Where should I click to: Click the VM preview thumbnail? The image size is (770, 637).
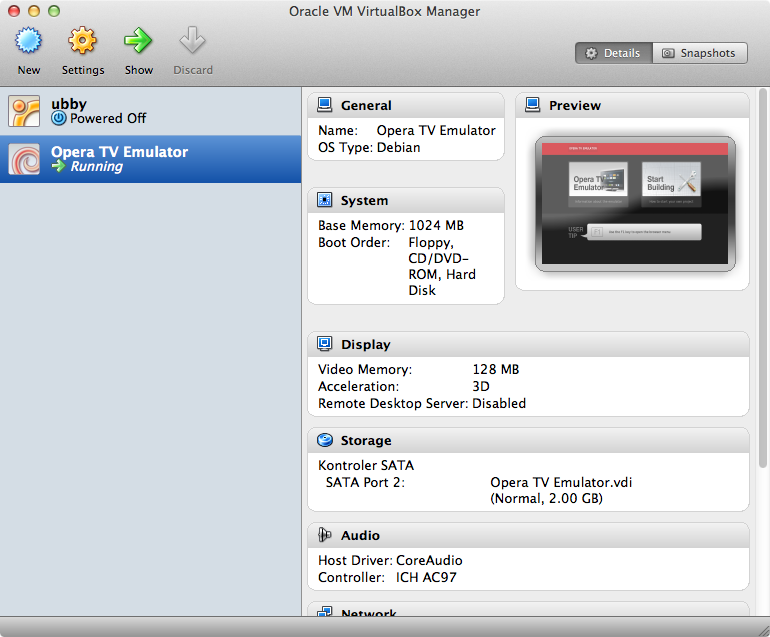point(634,204)
